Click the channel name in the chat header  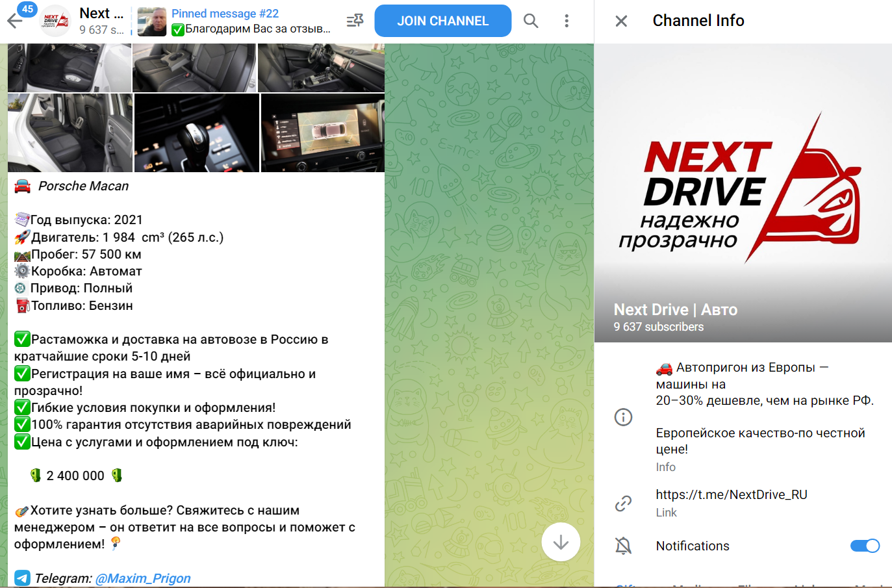[101, 14]
